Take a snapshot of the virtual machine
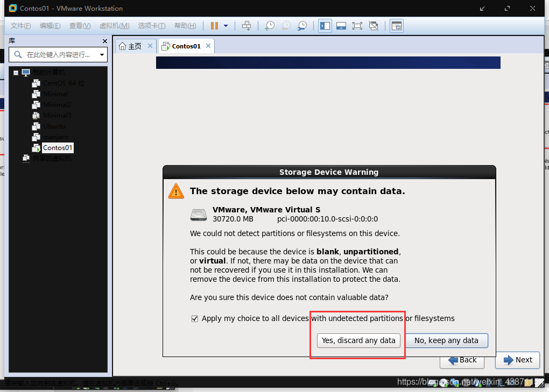Image resolution: width=549 pixels, height=392 pixels. [x=270, y=25]
